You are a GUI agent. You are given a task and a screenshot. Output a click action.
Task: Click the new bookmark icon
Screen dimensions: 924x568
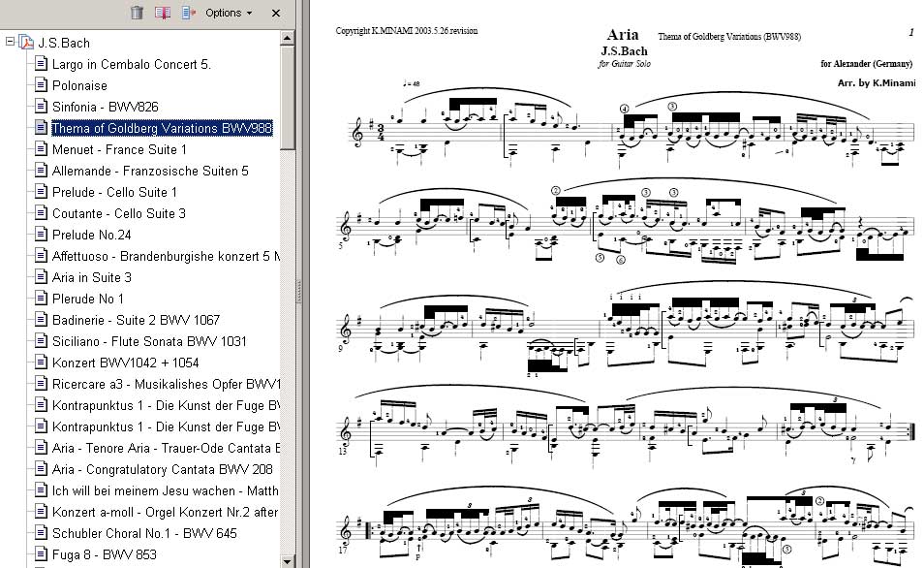(163, 13)
